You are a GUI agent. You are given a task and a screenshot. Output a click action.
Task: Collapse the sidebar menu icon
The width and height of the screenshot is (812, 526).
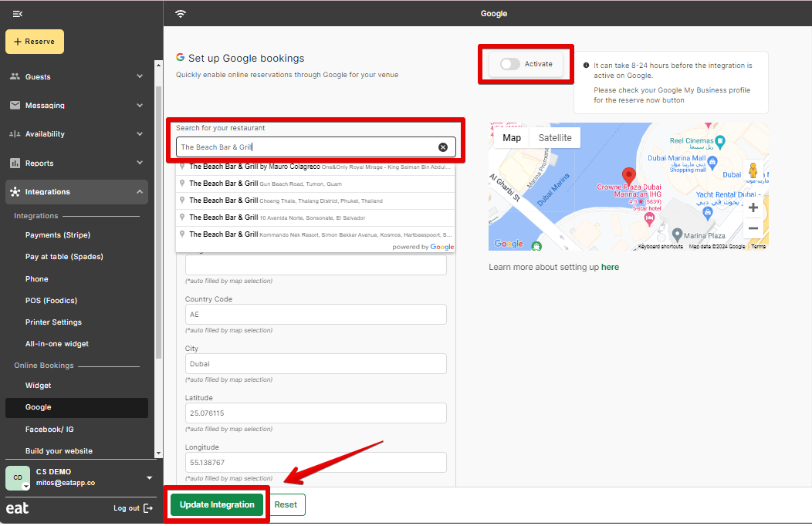click(x=18, y=14)
